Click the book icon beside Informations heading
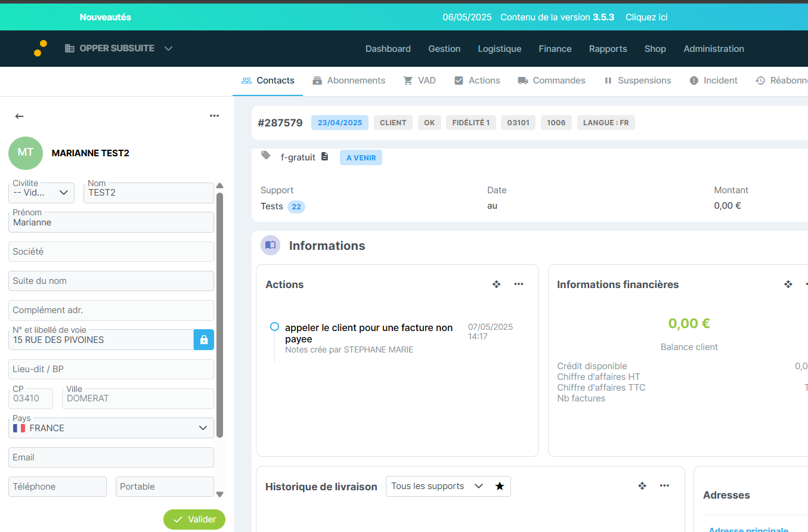This screenshot has width=808, height=532. pos(270,245)
